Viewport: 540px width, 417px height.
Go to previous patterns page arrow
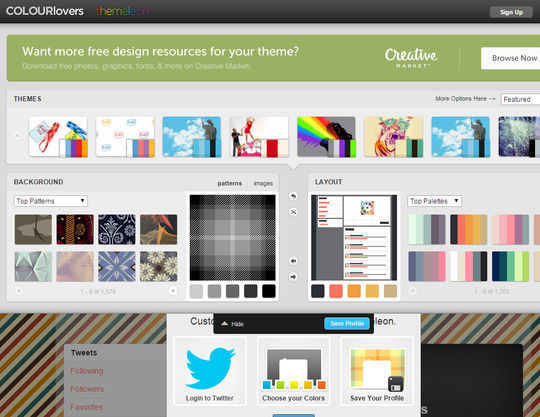19,291
